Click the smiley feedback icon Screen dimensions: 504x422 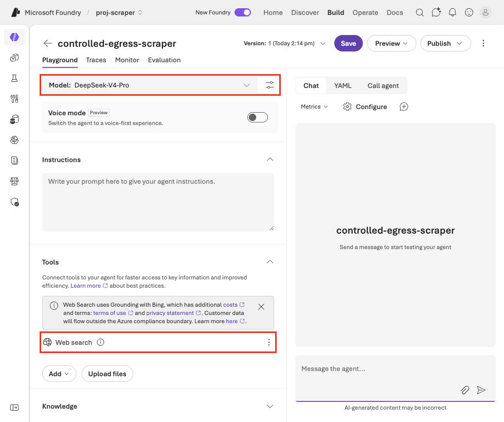(469, 12)
